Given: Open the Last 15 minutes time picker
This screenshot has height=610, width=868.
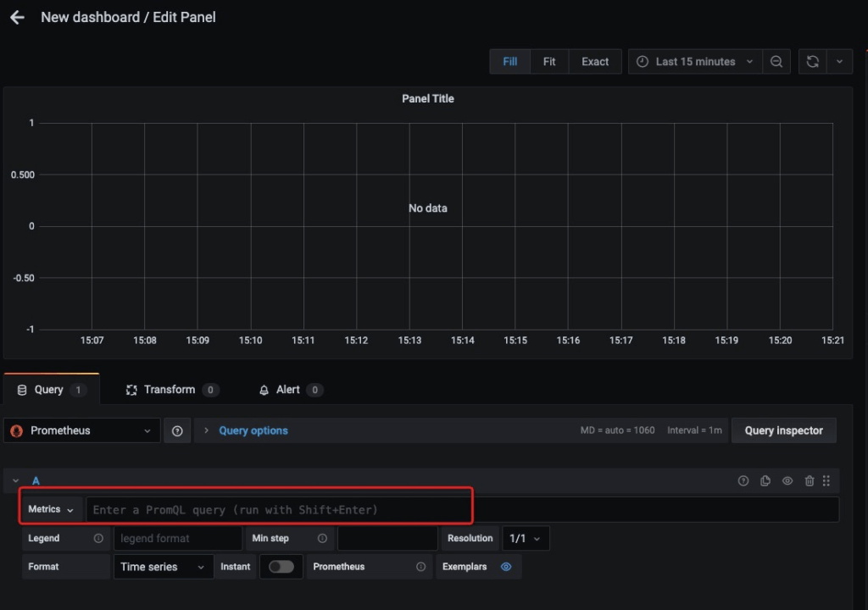Looking at the screenshot, I should pos(695,62).
